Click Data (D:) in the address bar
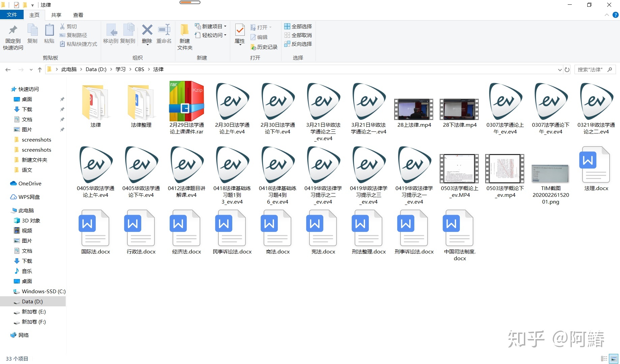Viewport: 620px width, 364px height. (x=96, y=69)
